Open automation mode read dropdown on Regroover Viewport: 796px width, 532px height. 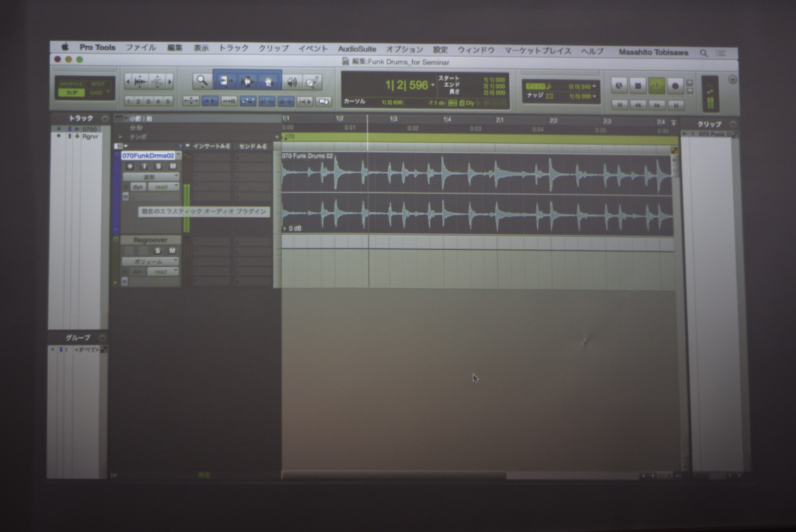coord(163,272)
